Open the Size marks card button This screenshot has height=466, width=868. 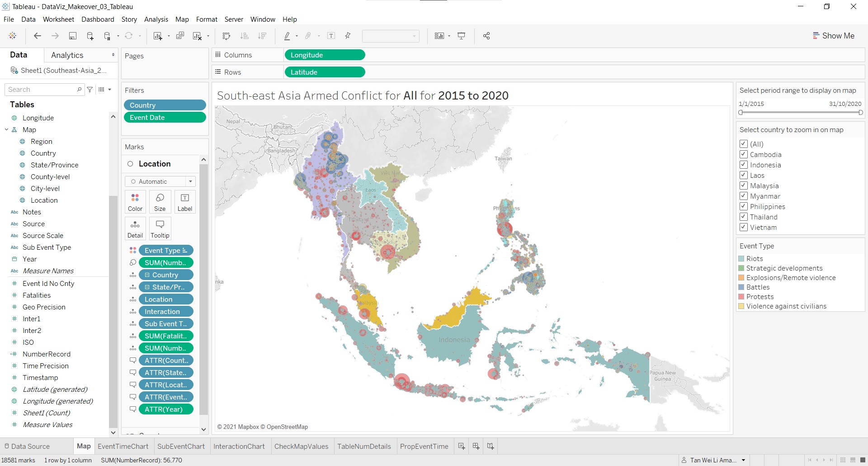pos(160,202)
